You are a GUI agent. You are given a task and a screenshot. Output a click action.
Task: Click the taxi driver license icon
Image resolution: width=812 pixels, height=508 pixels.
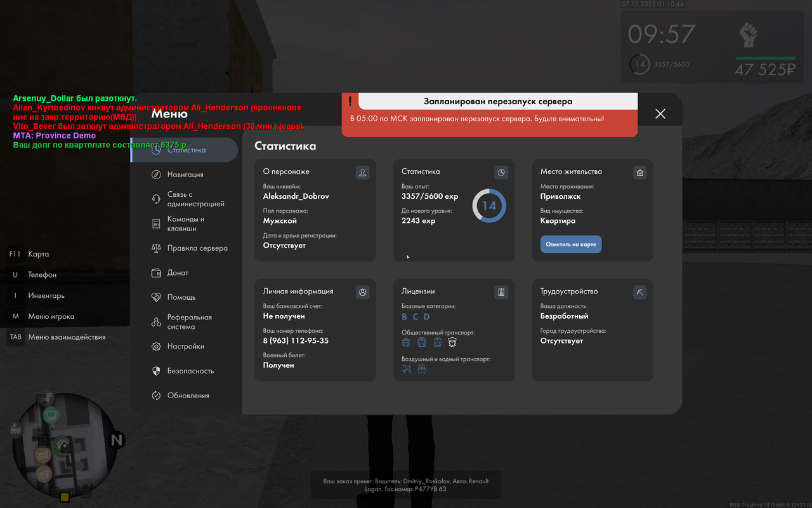(x=452, y=342)
